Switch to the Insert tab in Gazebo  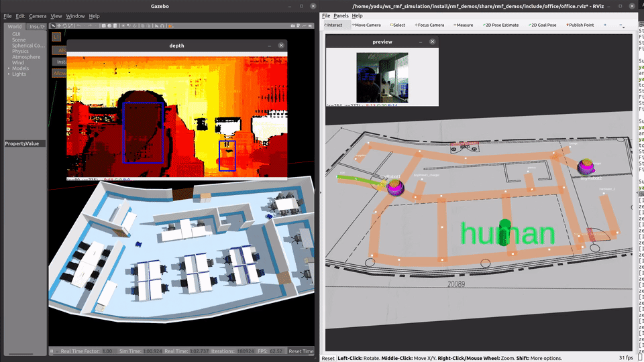[x=36, y=26]
